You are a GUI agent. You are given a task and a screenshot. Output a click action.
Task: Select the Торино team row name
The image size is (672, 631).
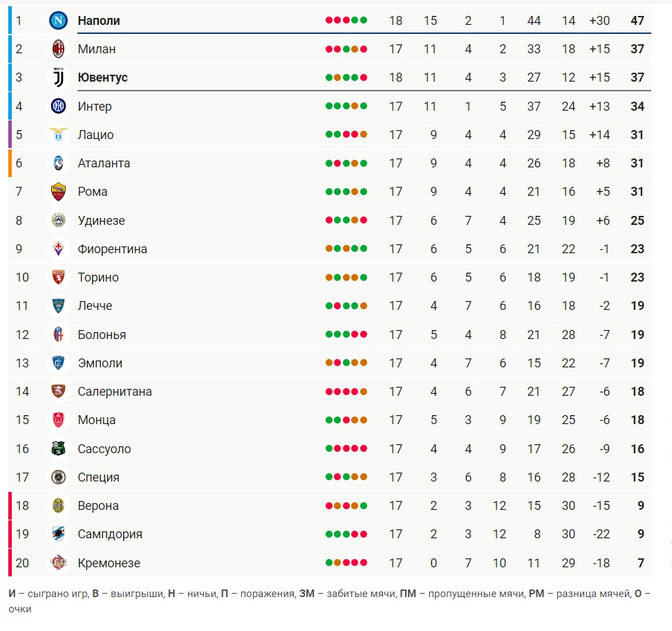(x=98, y=277)
